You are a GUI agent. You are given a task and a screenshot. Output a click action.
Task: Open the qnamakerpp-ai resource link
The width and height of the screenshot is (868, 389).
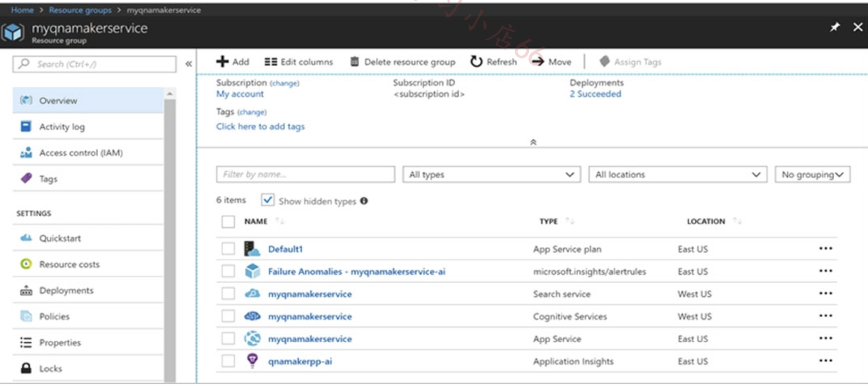click(x=300, y=361)
